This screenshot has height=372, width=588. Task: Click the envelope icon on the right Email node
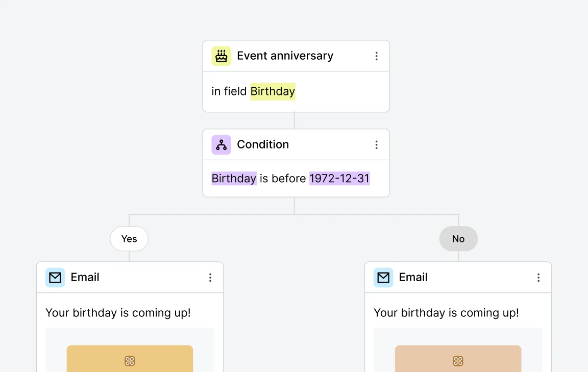[x=383, y=277]
